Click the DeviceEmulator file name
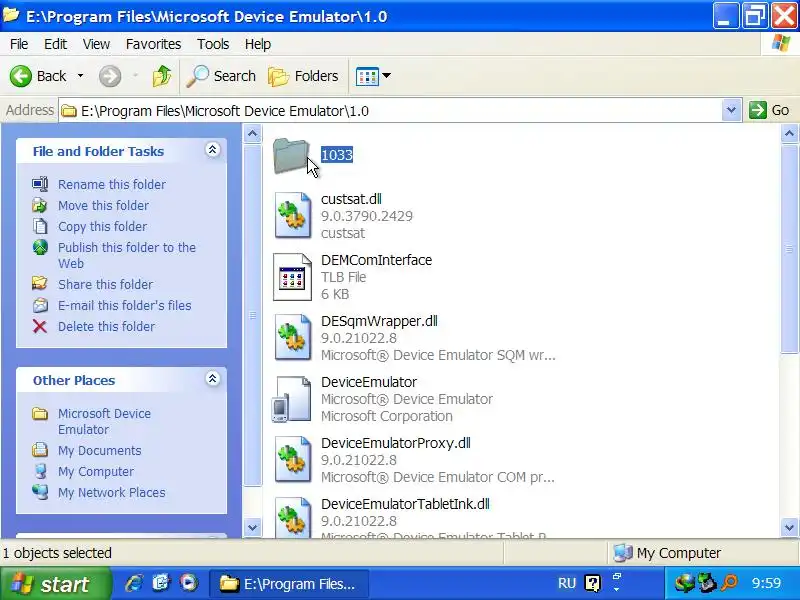The width and height of the screenshot is (800, 600). 369,382
